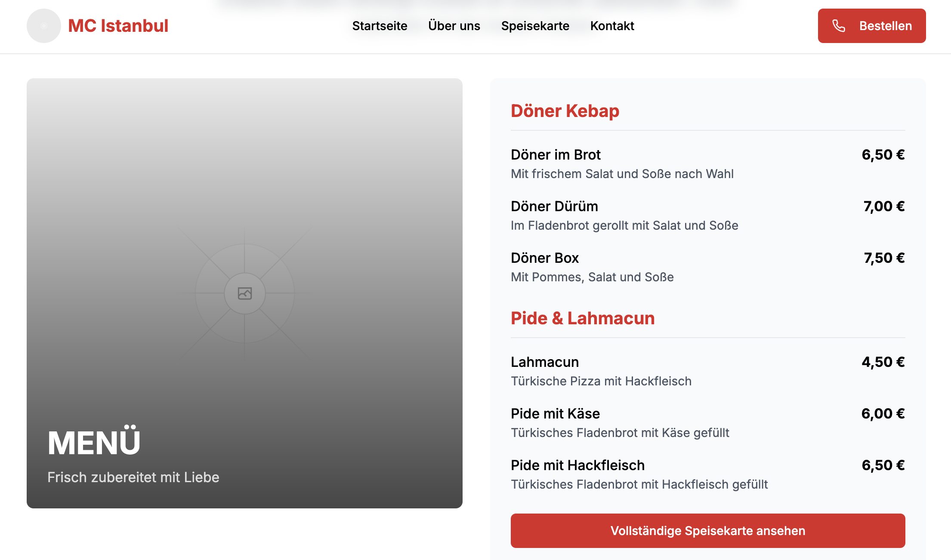Viewport: 951px width, 560px height.
Task: Click 'Mit frischem Salat und Soße nach Wahl'
Action: pos(622,174)
